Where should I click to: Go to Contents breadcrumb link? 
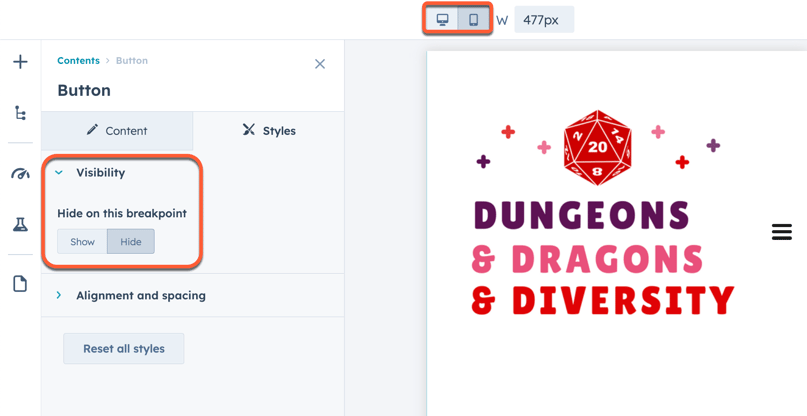(78, 60)
